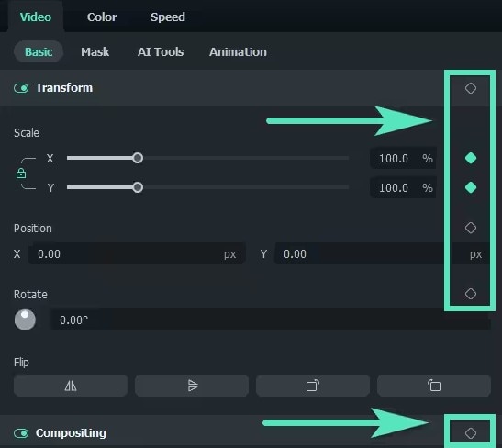Disable the Compositing toggle switch
Screen dimensions: 502x448
[x=21, y=433]
